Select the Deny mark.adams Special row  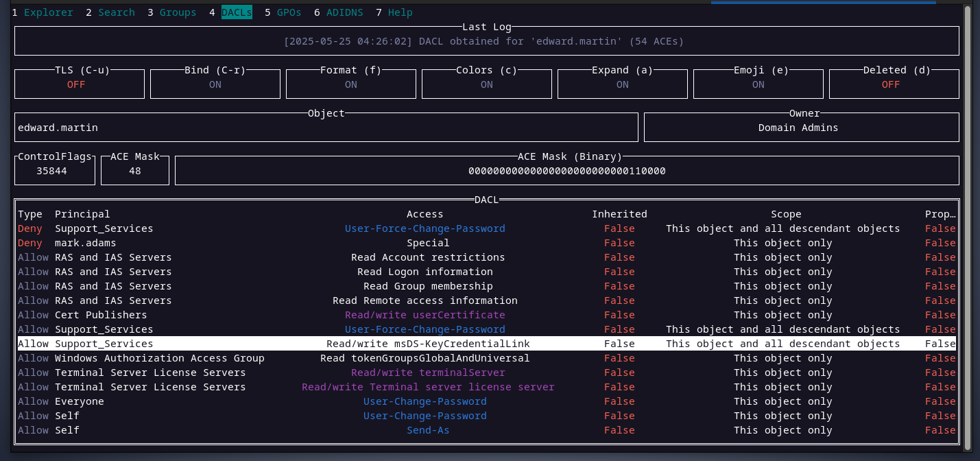point(427,243)
